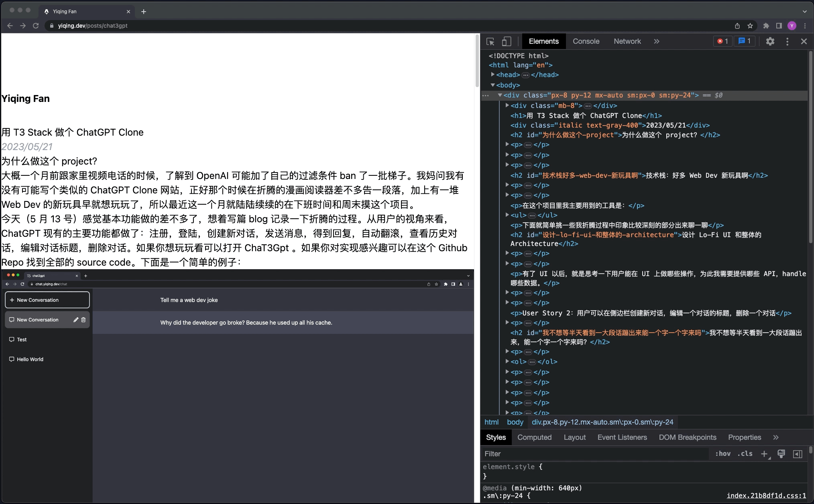Screen dimensions: 814x504
Task: Select the Elements tab
Action: pyautogui.click(x=543, y=41)
